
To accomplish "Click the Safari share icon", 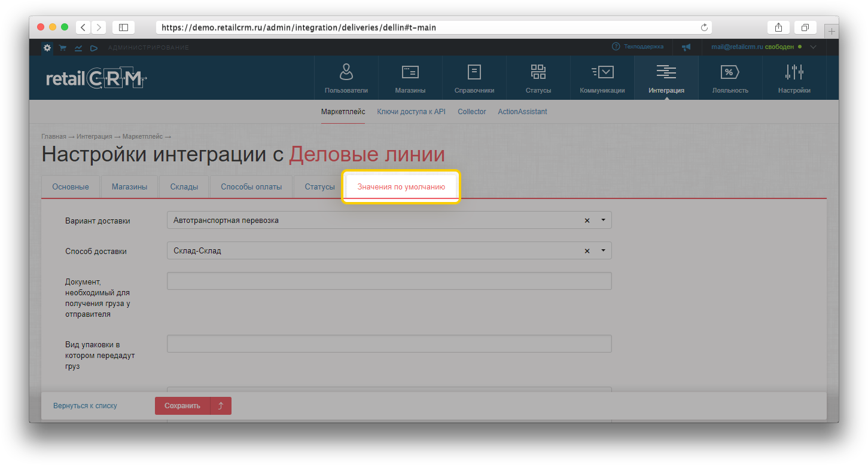I will (x=778, y=27).
